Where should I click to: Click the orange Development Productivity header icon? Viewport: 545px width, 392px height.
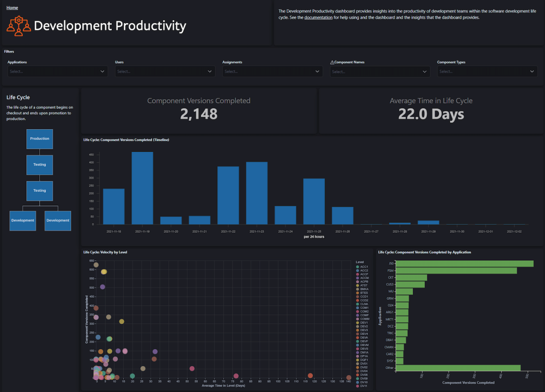(18, 25)
